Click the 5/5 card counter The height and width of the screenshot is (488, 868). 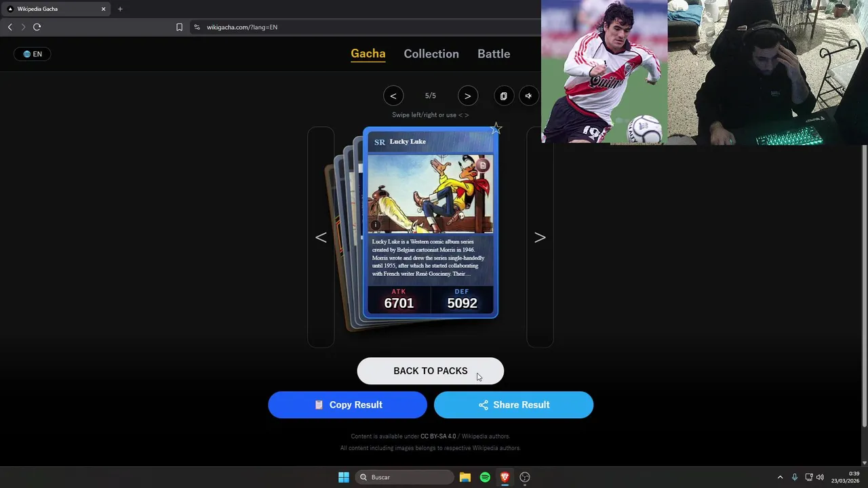pos(430,96)
